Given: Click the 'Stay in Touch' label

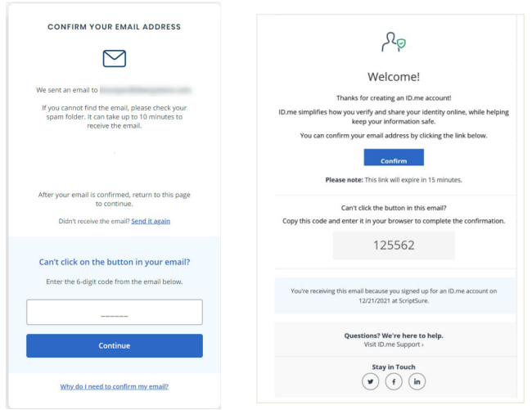Looking at the screenshot, I should pyautogui.click(x=394, y=367).
